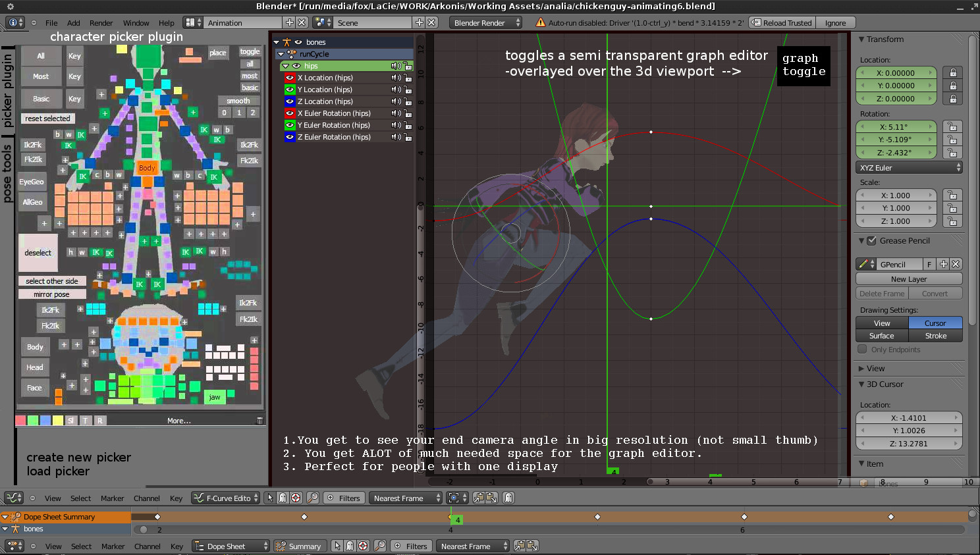Add new grease pencil datablock plus icon
The height and width of the screenshot is (555, 980).
pyautogui.click(x=944, y=264)
